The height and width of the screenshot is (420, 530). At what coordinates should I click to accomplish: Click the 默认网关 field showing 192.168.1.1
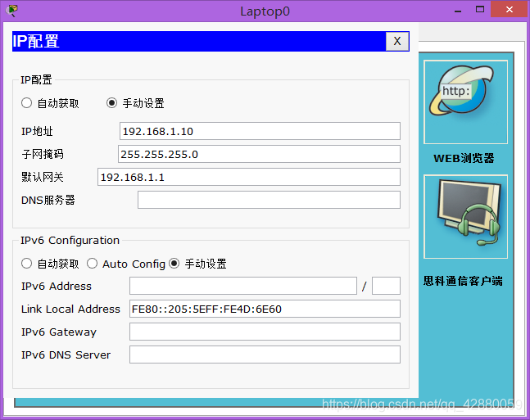pos(249,177)
